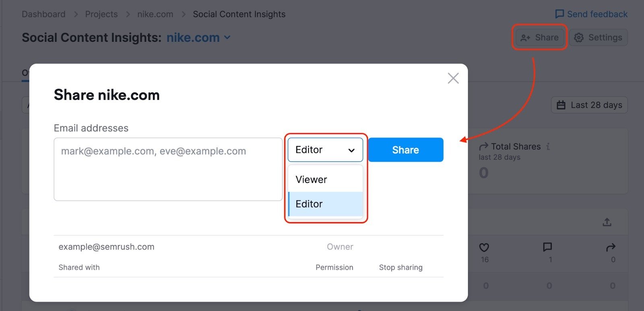
Task: Click the comments speech bubble icon
Action: pyautogui.click(x=547, y=247)
